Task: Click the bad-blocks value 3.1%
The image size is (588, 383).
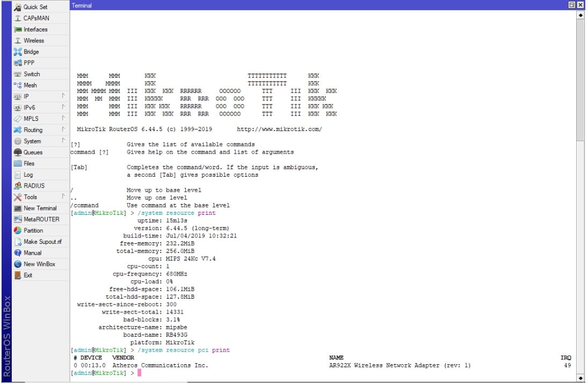Action: tap(173, 320)
